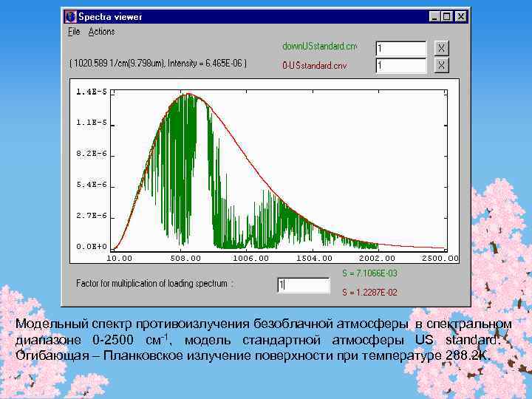Click the 1006.00 x-axis label
The width and height of the screenshot is (532, 399).
(x=250, y=258)
